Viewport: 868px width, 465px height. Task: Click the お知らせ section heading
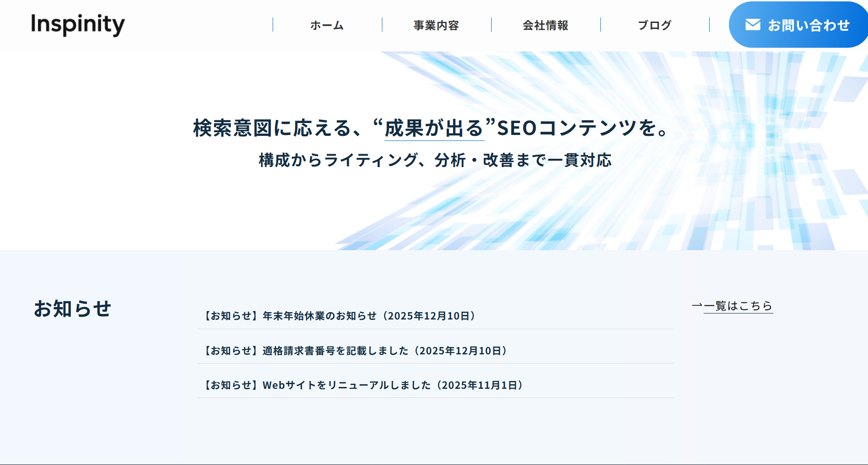(x=73, y=309)
